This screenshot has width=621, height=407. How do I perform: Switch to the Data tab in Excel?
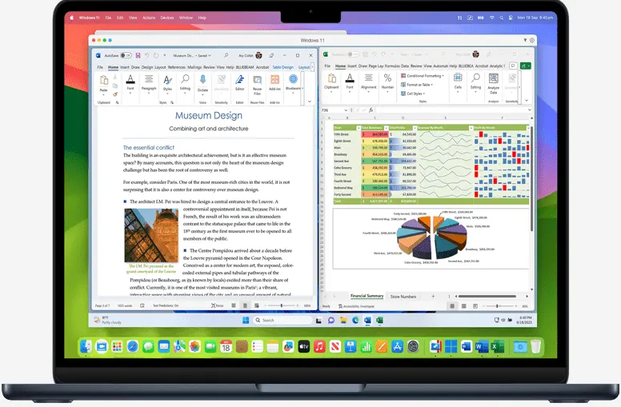coord(405,66)
